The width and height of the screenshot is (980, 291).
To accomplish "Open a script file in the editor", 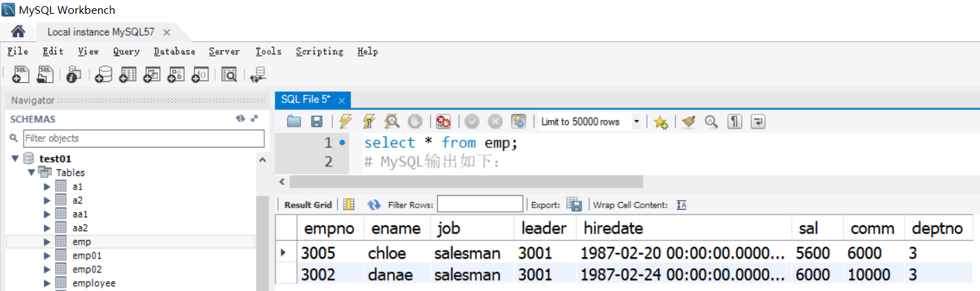I will 294,122.
